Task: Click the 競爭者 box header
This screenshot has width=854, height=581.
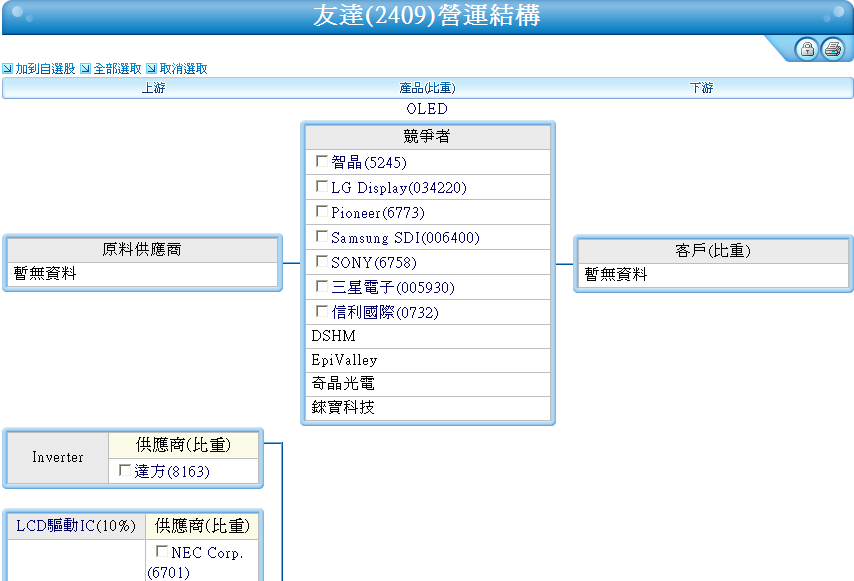Action: [x=428, y=137]
